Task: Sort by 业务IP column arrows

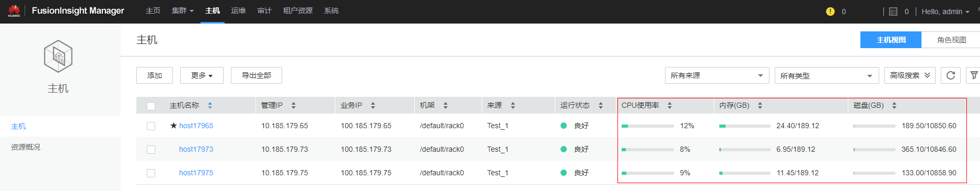Action: (x=373, y=105)
